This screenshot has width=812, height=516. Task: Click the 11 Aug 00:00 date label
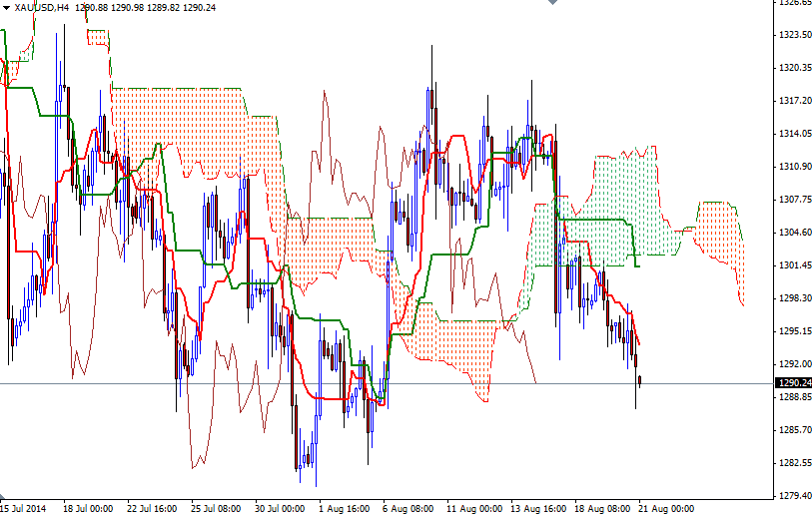click(474, 509)
